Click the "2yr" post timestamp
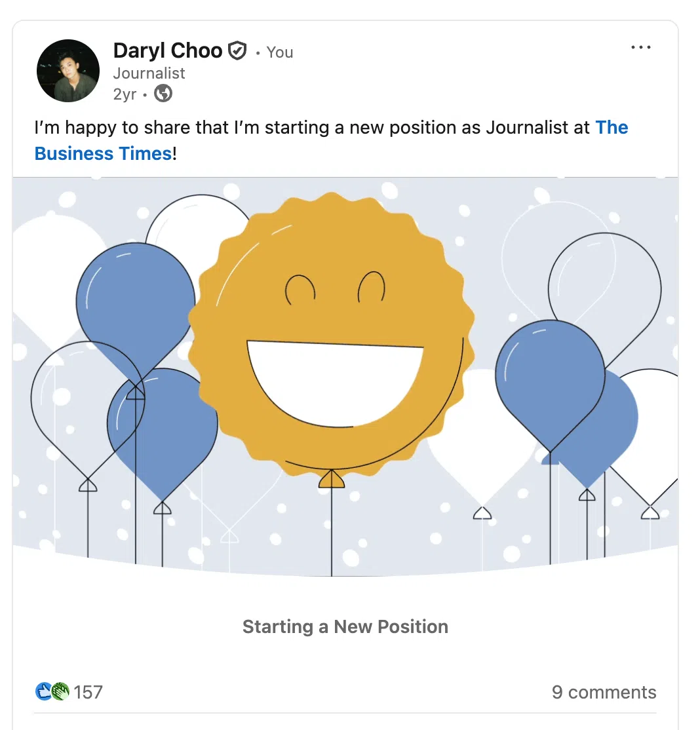The width and height of the screenshot is (700, 730). coord(125,94)
